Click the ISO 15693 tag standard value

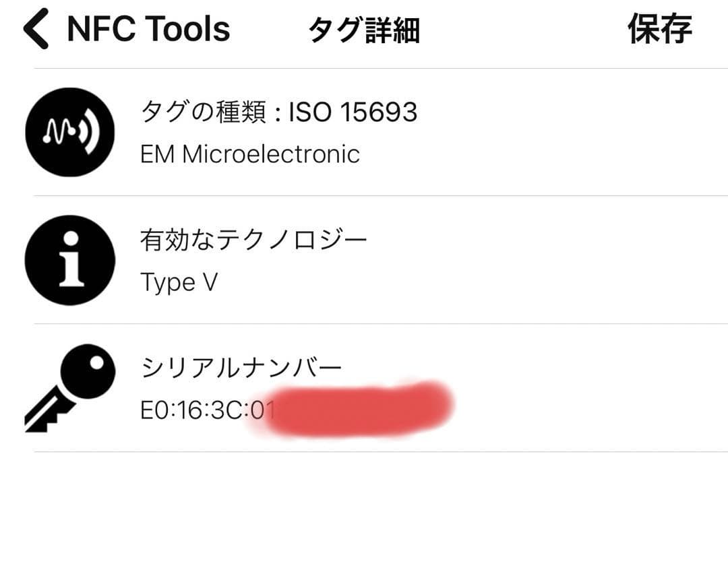353,112
